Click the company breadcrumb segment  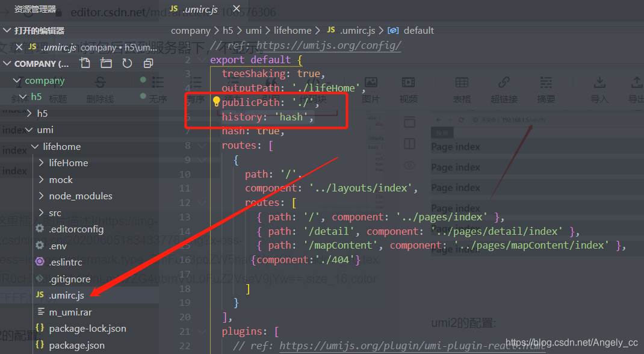[x=191, y=30]
